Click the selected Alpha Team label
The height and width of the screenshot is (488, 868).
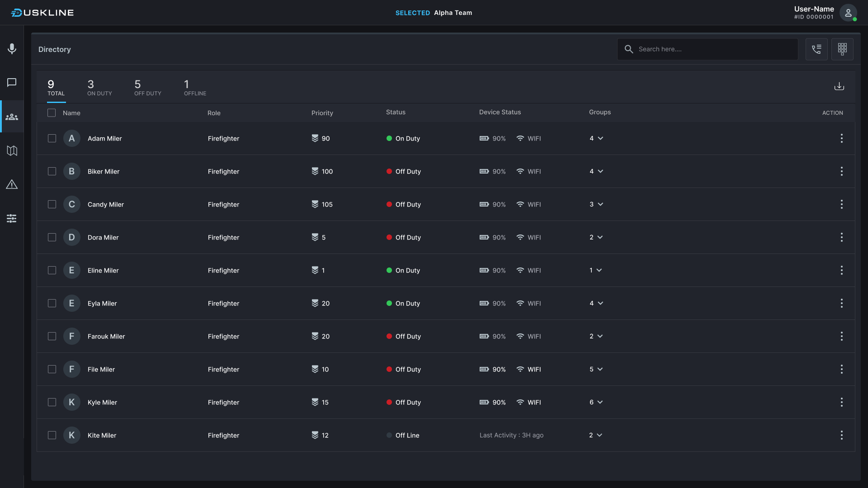point(453,13)
